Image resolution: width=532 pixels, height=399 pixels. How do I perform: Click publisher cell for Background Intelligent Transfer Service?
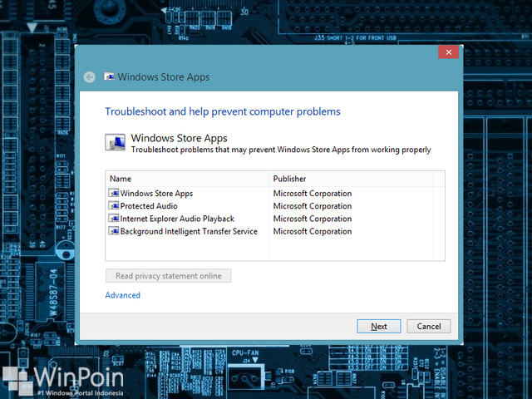(313, 231)
